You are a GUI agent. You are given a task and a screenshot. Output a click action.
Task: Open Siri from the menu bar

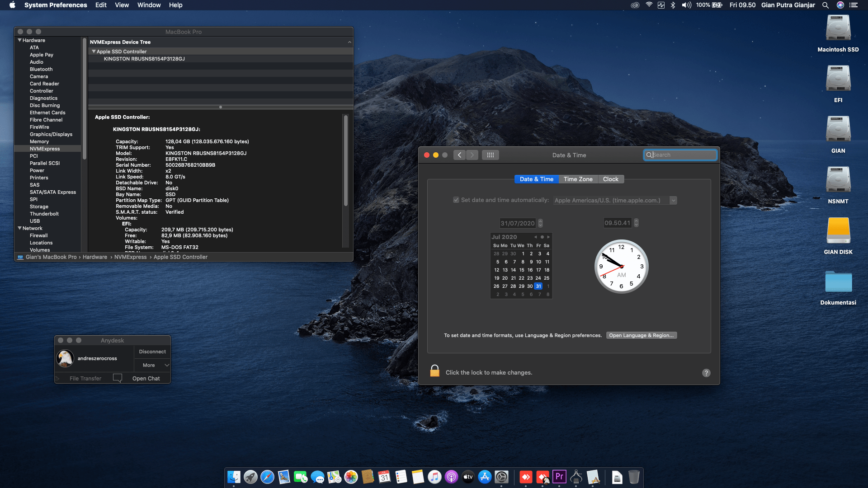tap(840, 5)
